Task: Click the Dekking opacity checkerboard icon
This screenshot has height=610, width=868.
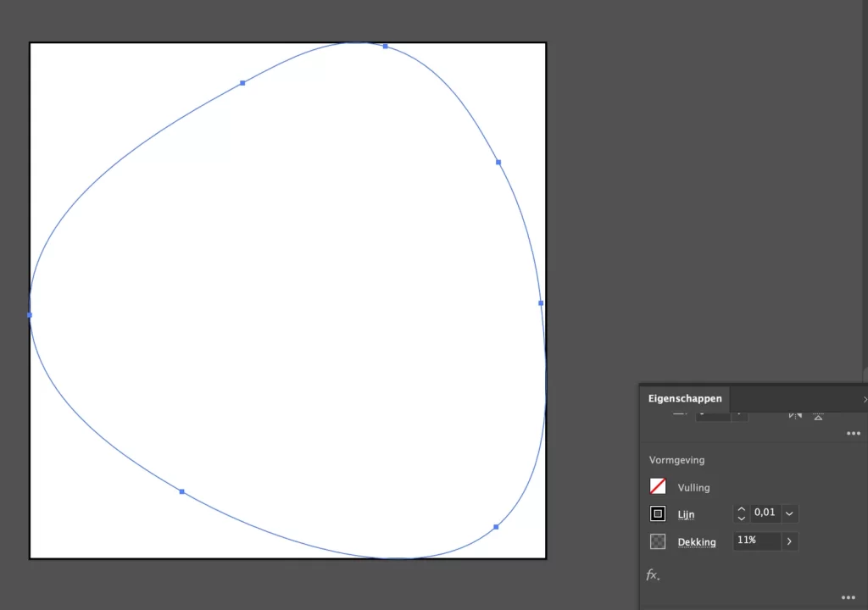Action: [658, 541]
